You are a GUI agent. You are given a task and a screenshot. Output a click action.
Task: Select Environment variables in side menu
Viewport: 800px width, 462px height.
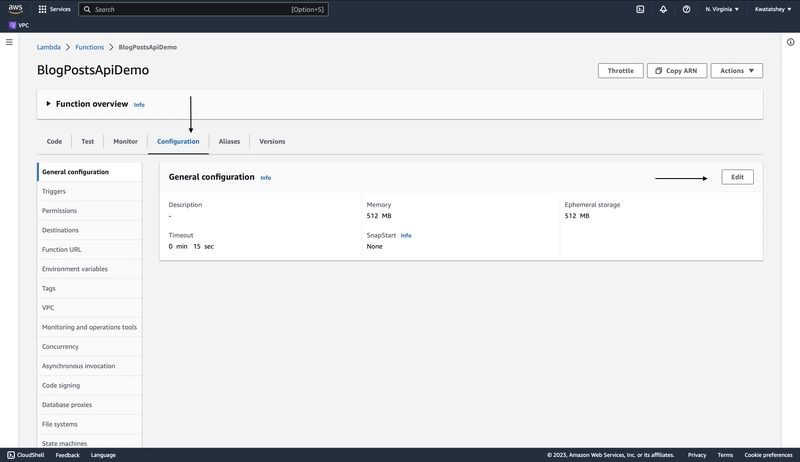click(x=89, y=269)
